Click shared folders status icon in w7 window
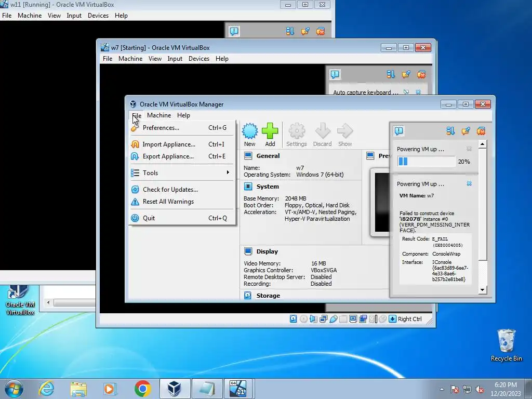Viewport: 532px width, 399px height. (343, 319)
